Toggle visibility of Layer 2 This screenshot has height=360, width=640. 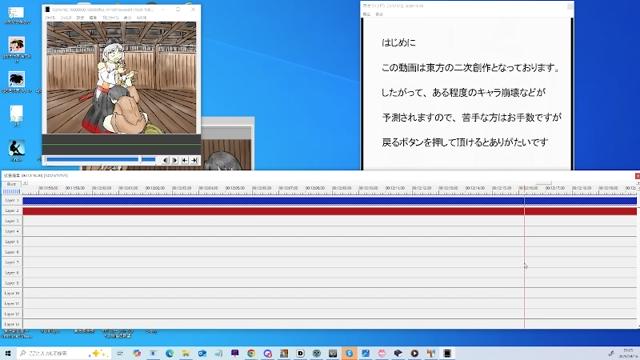(x=11, y=211)
